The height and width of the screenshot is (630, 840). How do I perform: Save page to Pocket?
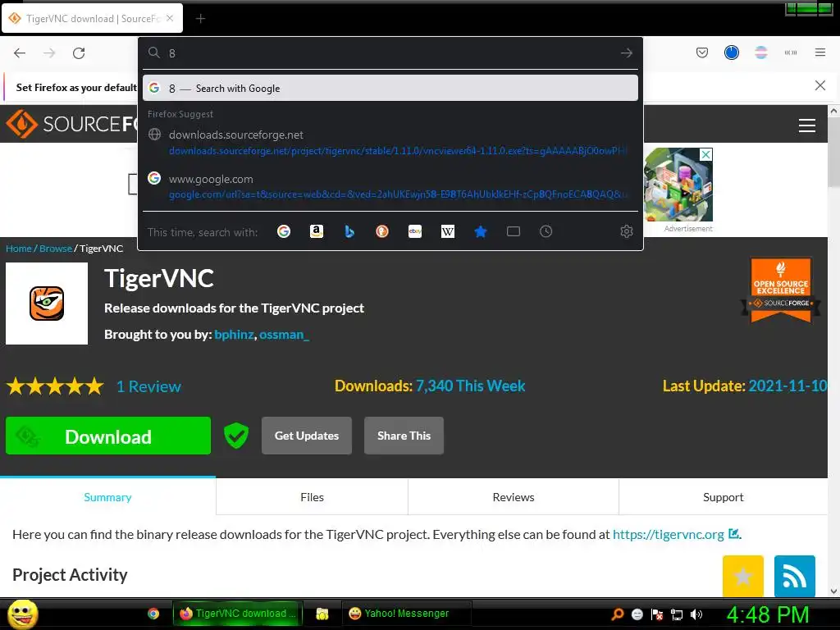702,52
